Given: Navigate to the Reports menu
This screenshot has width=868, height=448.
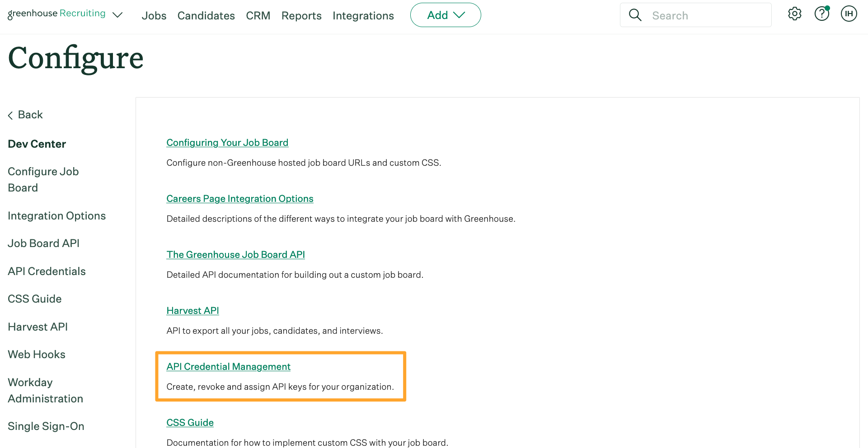Looking at the screenshot, I should click(x=301, y=15).
